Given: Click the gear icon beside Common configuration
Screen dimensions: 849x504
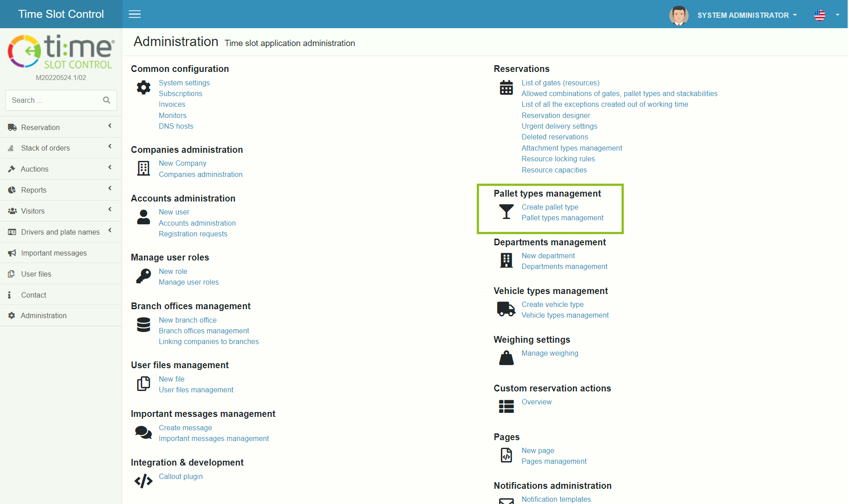Looking at the screenshot, I should (x=143, y=88).
